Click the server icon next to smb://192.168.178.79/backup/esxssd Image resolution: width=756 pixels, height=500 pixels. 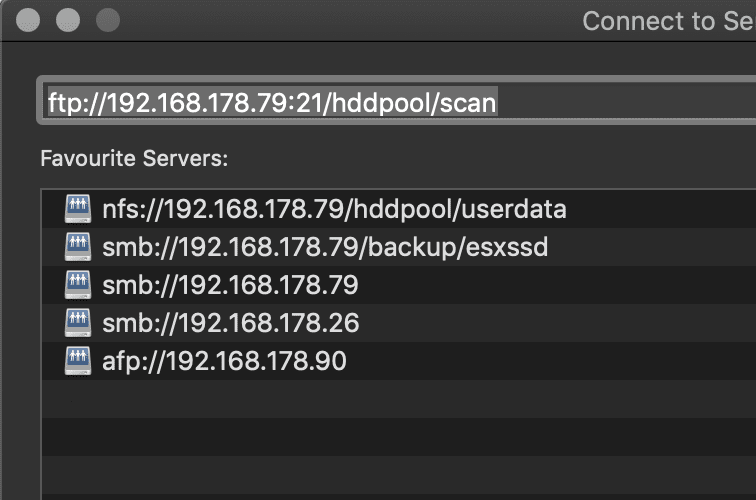(78, 247)
